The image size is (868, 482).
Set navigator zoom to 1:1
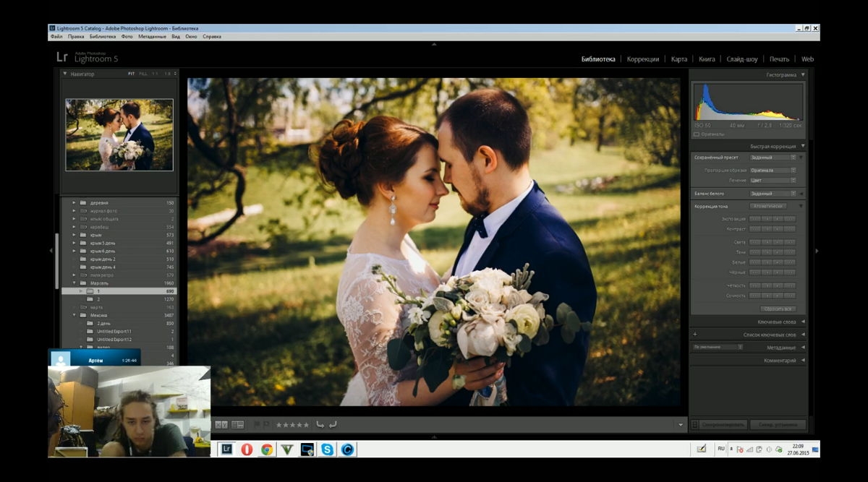[155, 74]
